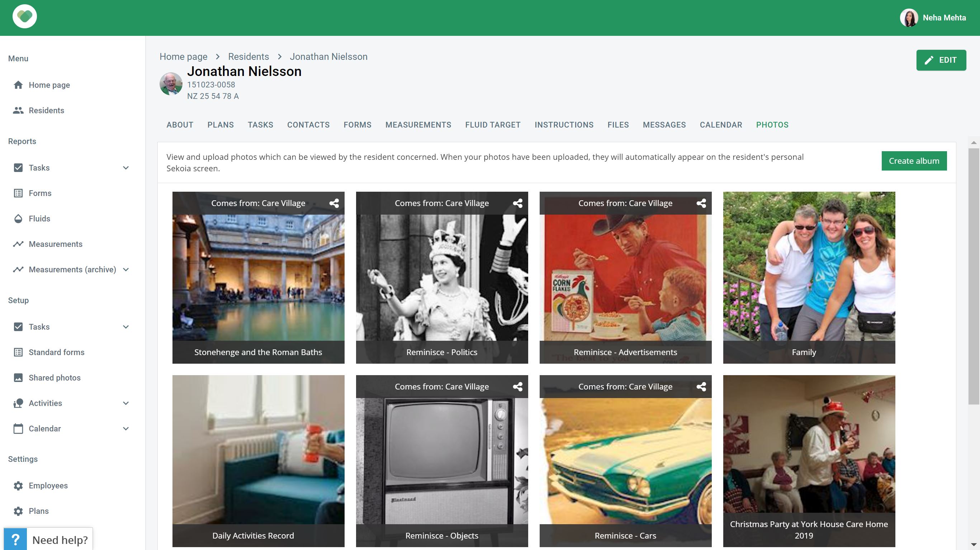The height and width of the screenshot is (550, 980).
Task: Click the Standard forms list icon
Action: tap(18, 352)
